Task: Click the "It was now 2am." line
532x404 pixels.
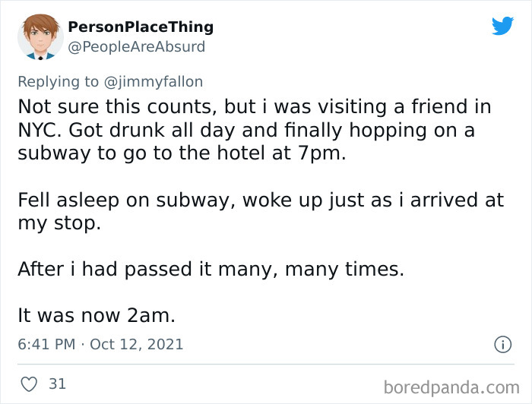Action: (x=97, y=315)
